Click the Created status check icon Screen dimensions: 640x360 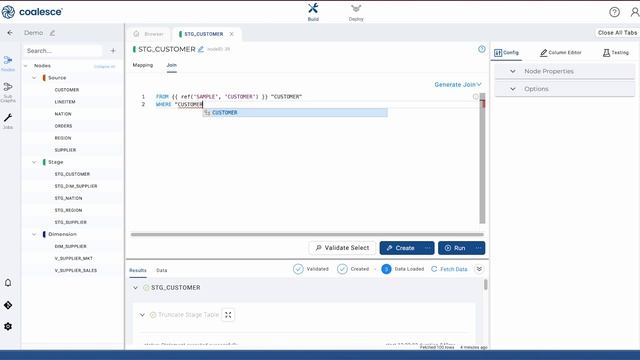coord(342,269)
